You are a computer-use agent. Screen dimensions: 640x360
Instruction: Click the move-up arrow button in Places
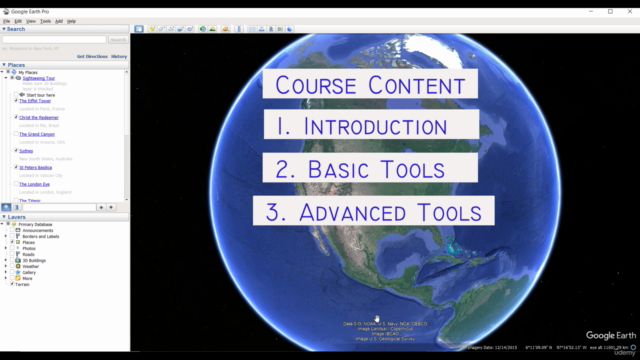(x=101, y=207)
